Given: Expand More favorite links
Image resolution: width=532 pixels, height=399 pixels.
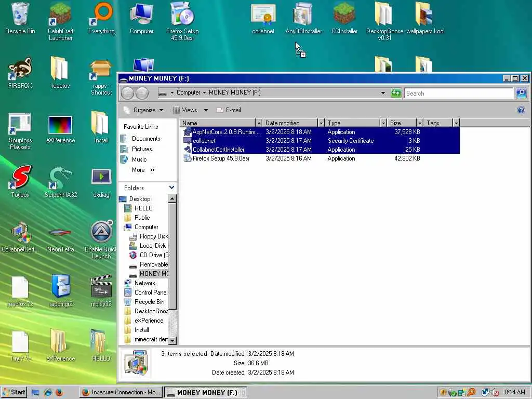Looking at the screenshot, I should click(143, 170).
